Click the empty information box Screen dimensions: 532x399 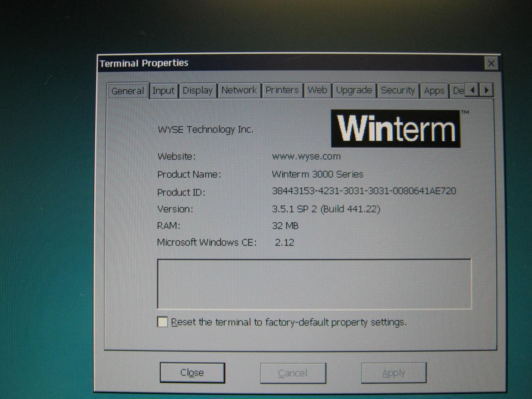tap(314, 284)
